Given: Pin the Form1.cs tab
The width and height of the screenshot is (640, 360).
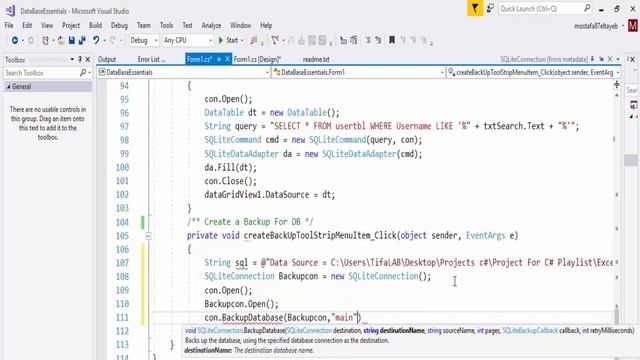Looking at the screenshot, I should (219, 60).
